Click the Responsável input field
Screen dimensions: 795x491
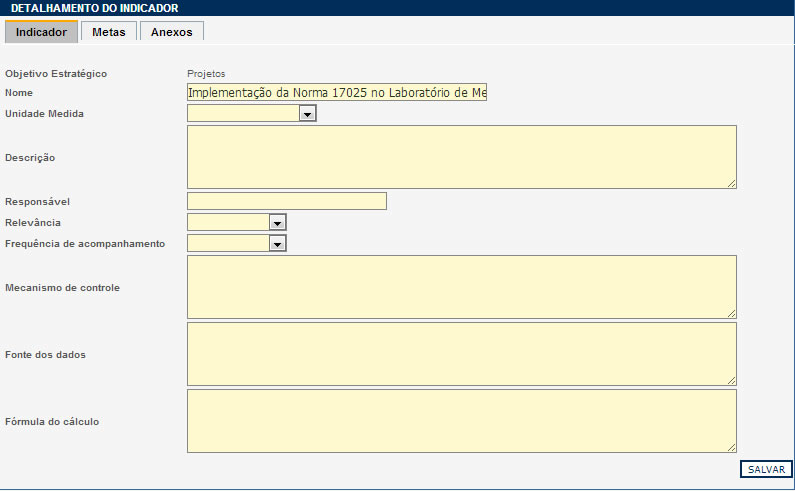pos(286,201)
